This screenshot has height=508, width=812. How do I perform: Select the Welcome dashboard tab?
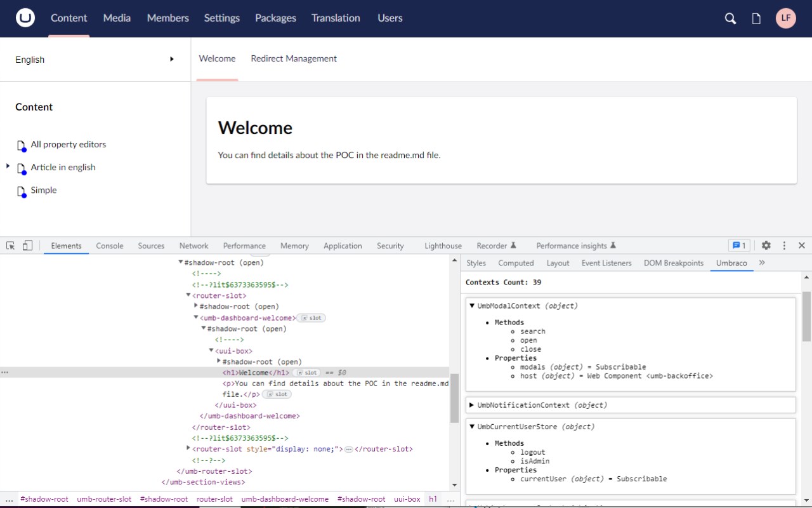pos(217,58)
